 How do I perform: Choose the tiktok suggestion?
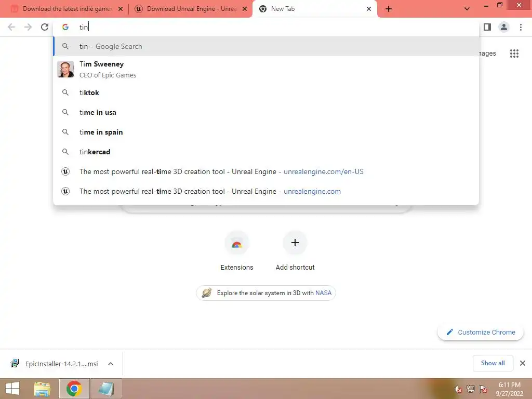coord(267,92)
